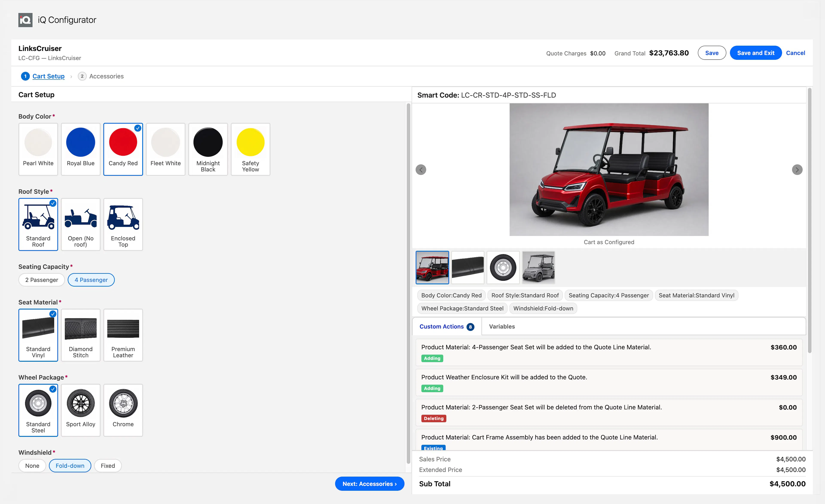This screenshot has height=504, width=825.
Task: View the black seat material thumbnail
Action: [468, 267]
